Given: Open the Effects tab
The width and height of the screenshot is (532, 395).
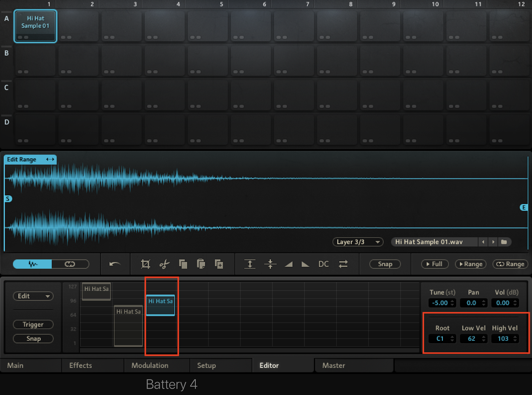Looking at the screenshot, I should 93,365.
